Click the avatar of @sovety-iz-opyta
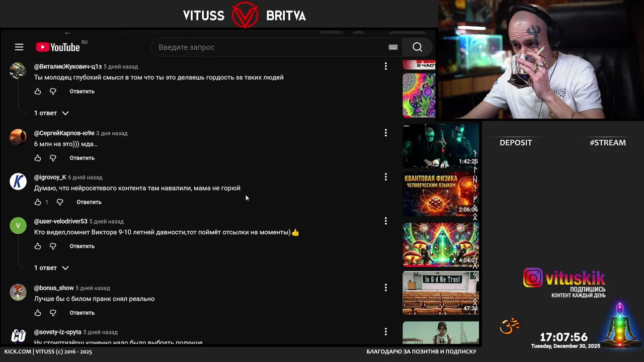This screenshot has width=644, height=362. click(18, 336)
